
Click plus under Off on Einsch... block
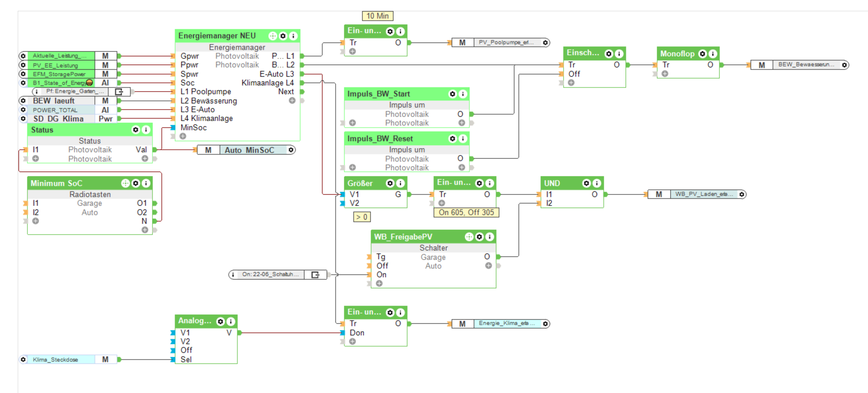(x=571, y=83)
